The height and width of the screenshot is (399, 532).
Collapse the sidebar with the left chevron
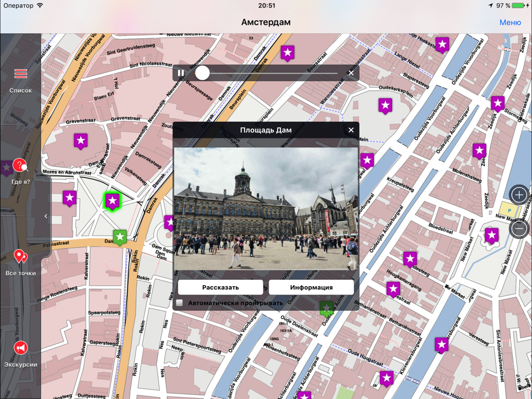tap(46, 216)
